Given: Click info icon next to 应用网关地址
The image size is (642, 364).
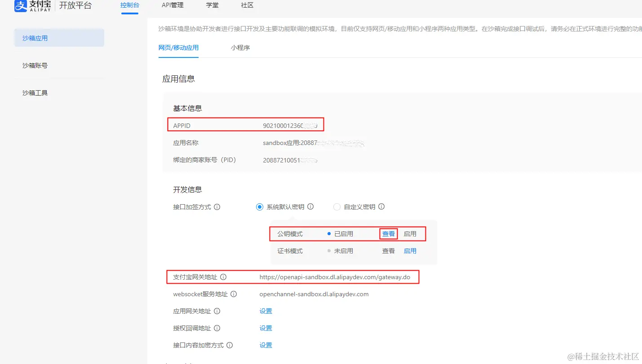Looking at the screenshot, I should pyautogui.click(x=217, y=311).
